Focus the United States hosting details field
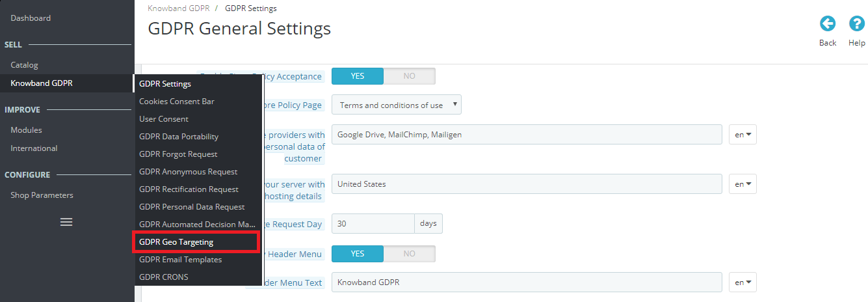The height and width of the screenshot is (302, 868). [527, 184]
